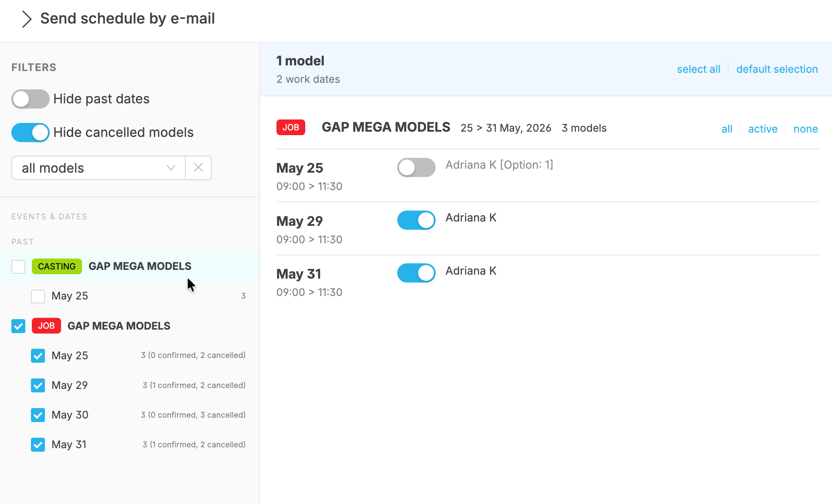This screenshot has width=832, height=504.
Task: Click the May 31 date in the schedule
Action: point(299,274)
